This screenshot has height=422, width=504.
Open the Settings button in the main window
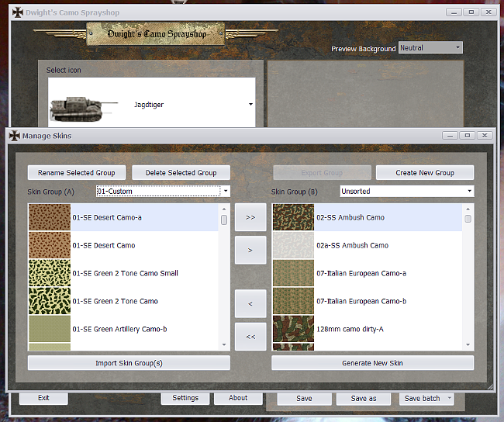(185, 398)
